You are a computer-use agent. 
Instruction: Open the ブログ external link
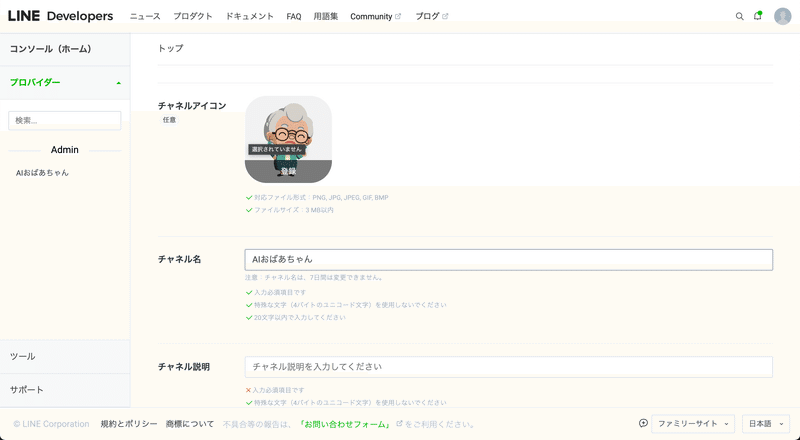click(x=431, y=16)
